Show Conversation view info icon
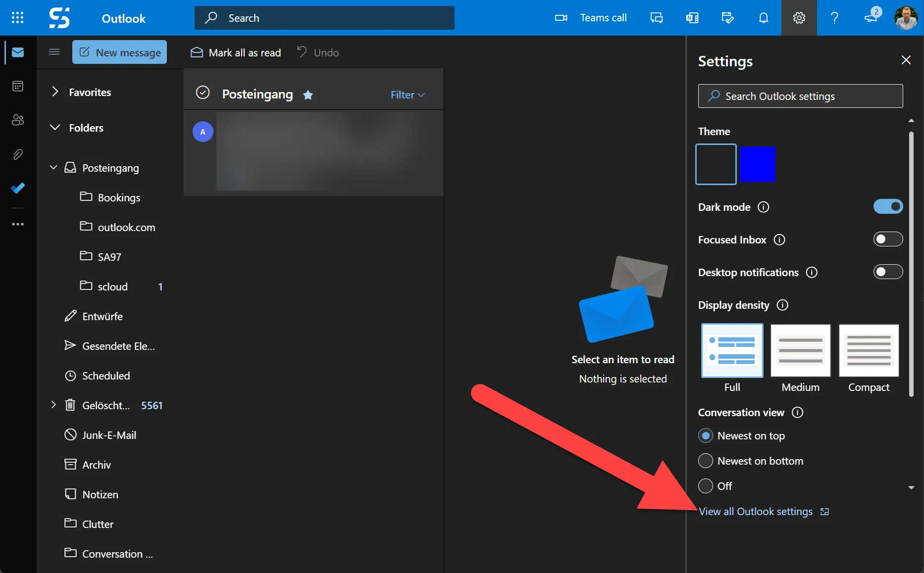This screenshot has height=573, width=924. (797, 412)
